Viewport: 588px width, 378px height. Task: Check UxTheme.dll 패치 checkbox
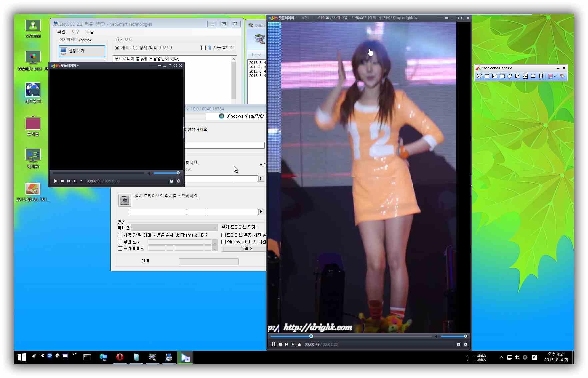tap(120, 235)
